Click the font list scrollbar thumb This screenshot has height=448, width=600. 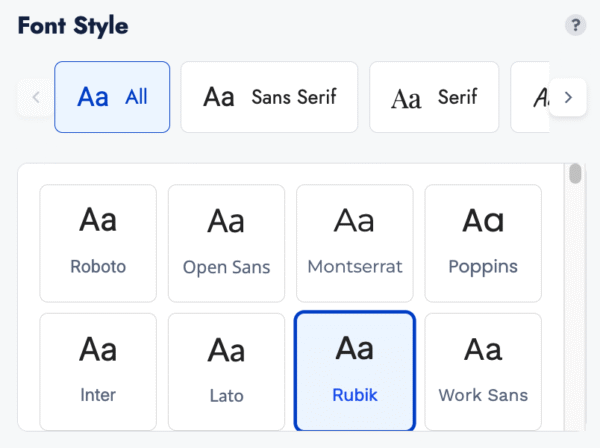tap(575, 175)
